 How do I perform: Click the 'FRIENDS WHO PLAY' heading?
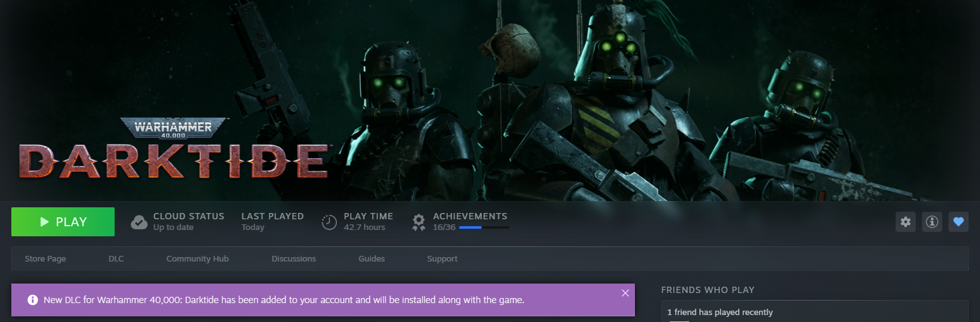[x=708, y=290]
